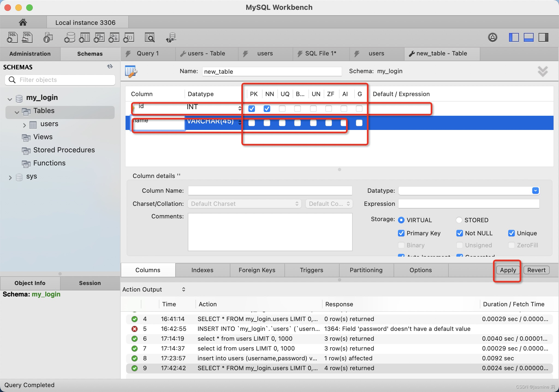Image resolution: width=559 pixels, height=392 pixels.
Task: Switch to the Indexes tab
Action: (x=202, y=270)
